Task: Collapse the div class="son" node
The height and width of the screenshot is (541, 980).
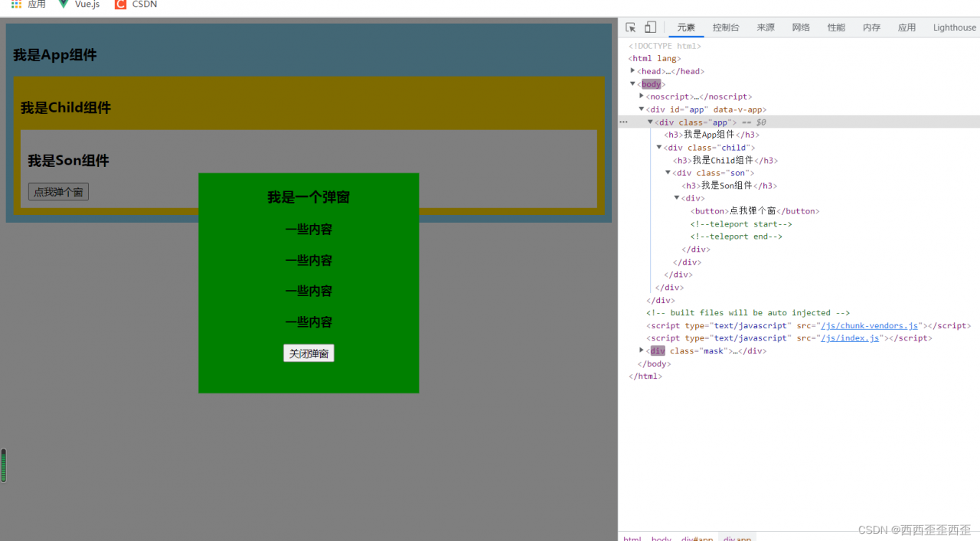Action: [668, 173]
